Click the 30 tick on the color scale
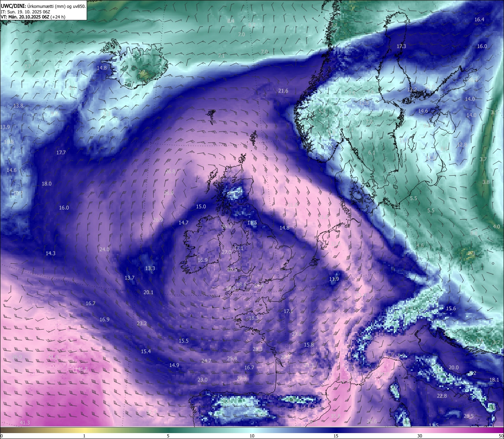This screenshot has width=504, height=439. pos(420,436)
